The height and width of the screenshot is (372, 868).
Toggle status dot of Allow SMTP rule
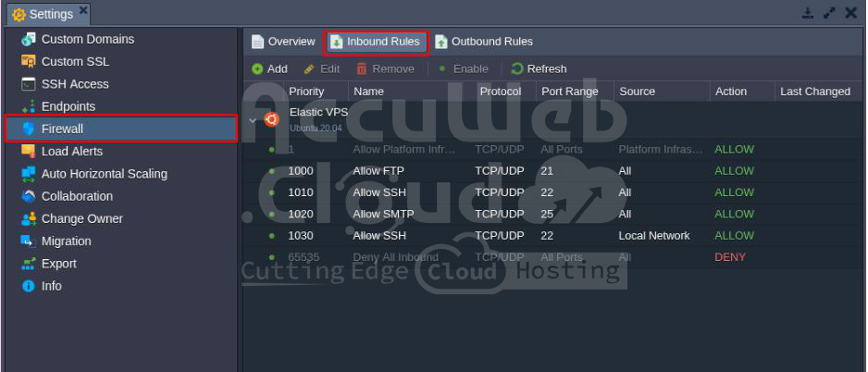point(272,214)
